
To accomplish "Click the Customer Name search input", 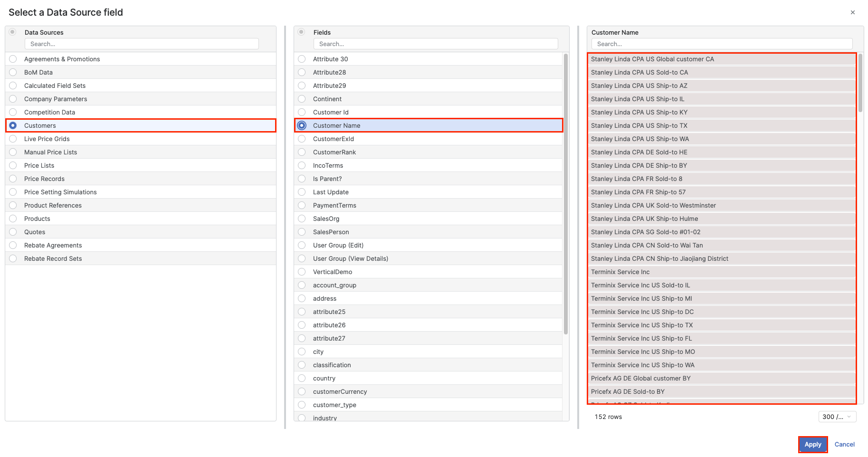I will pyautogui.click(x=721, y=44).
